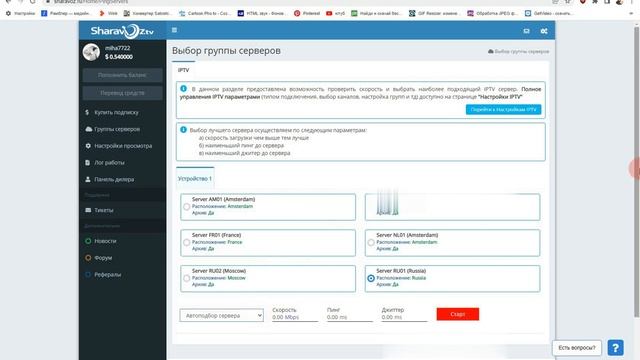Click the Джиттер 0.00 ms field

(x=404, y=317)
